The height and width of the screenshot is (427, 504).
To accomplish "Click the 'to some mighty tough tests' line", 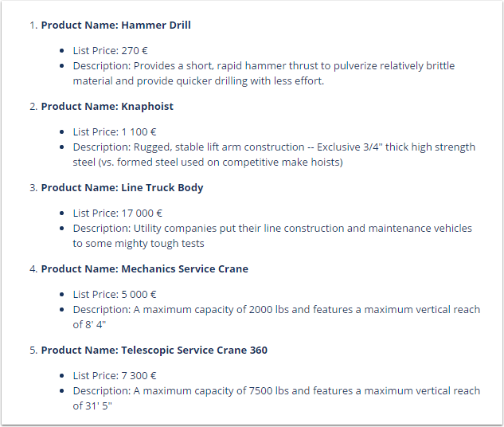I will click(x=139, y=244).
